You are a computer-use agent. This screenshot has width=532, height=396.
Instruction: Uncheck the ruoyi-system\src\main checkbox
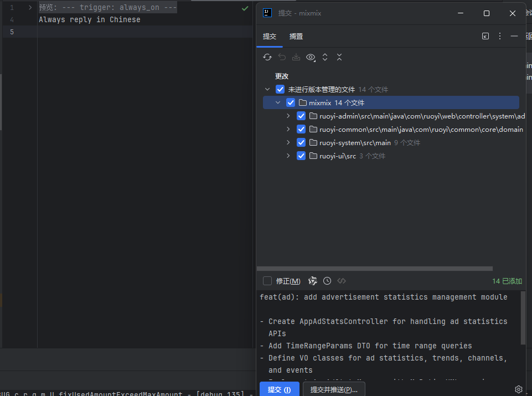301,142
